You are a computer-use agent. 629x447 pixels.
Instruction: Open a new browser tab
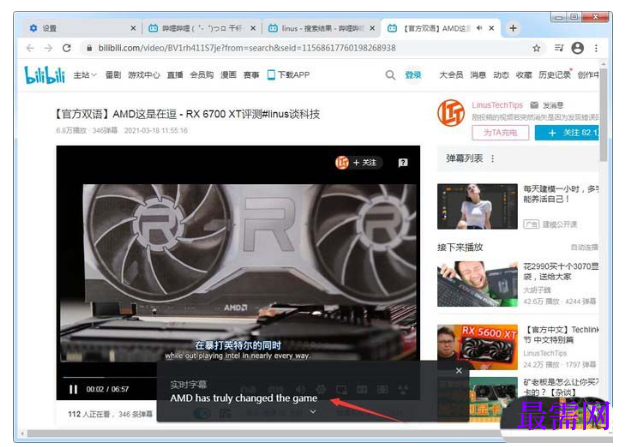pyautogui.click(x=513, y=28)
